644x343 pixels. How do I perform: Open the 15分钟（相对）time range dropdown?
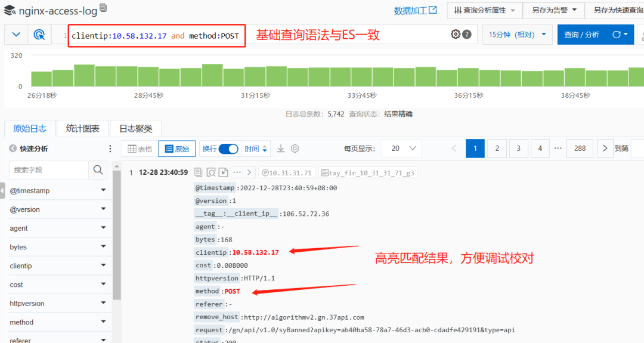pyautogui.click(x=517, y=35)
